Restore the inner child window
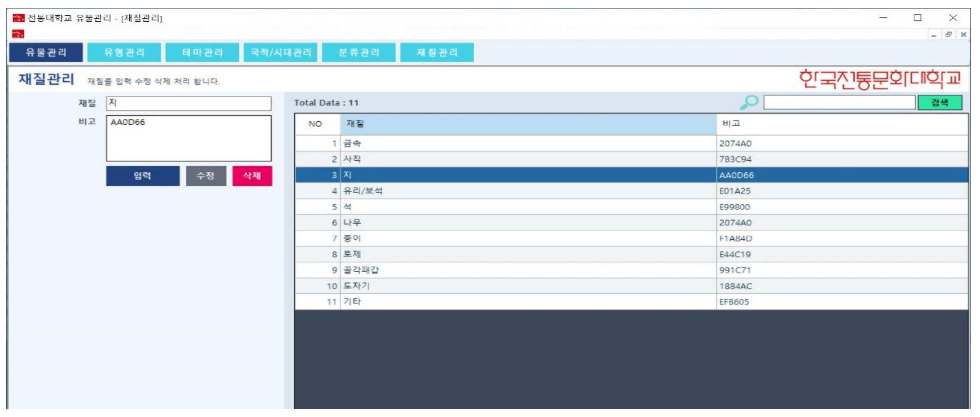 (948, 35)
